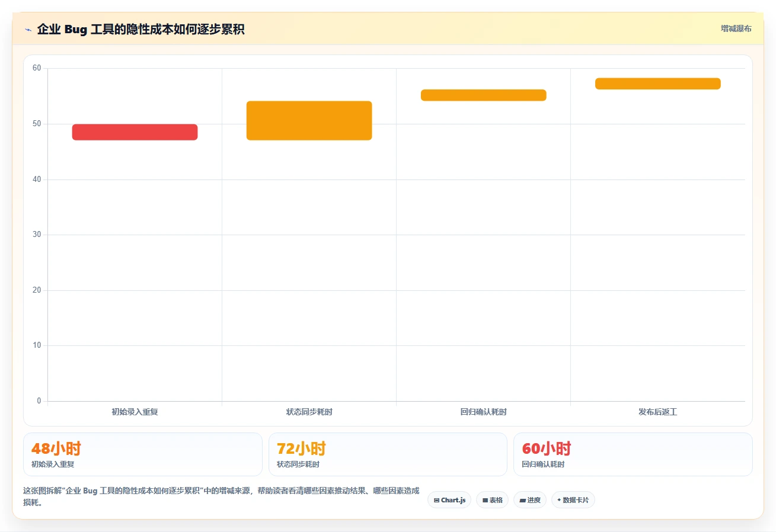
Task: Click the description paragraph starting 这张图拆解
Action: coord(221,496)
